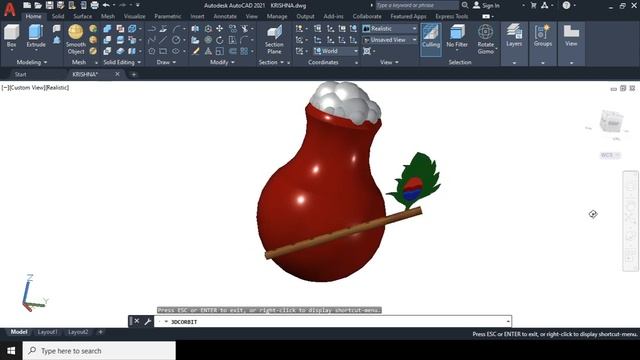The image size is (640, 360).
Task: Click the Windows Start button
Action: tap(11, 351)
